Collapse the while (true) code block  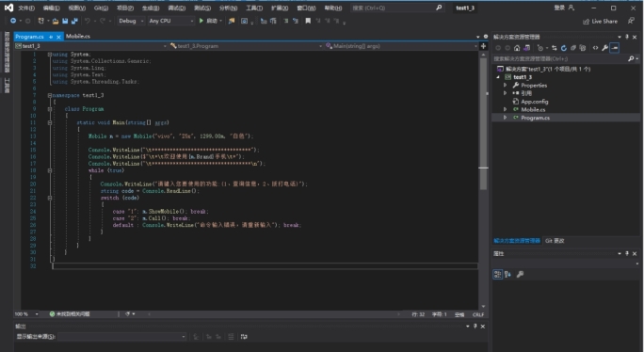click(x=50, y=170)
